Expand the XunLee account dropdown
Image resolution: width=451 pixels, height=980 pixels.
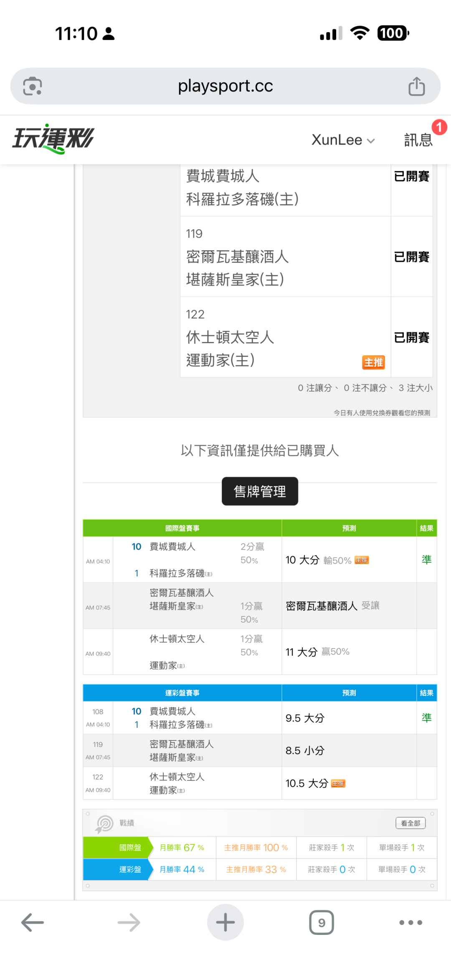(343, 140)
